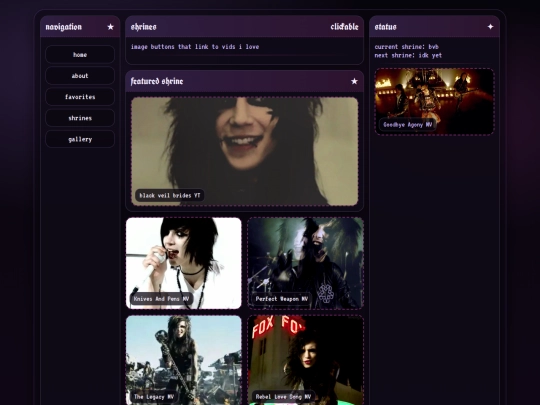540x405 pixels.
Task: Open The Legacy MV thumbnail
Action: [184, 360]
